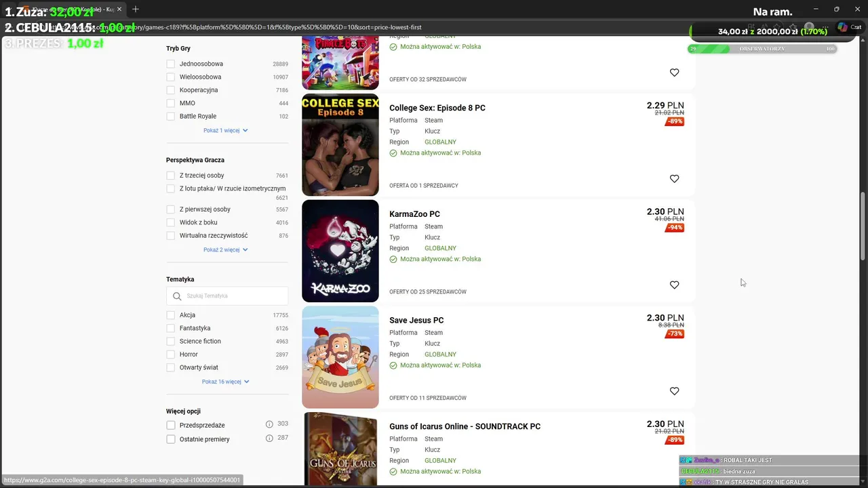Click the Tryb Gry section heading
Screen dimensions: 868x488
[x=178, y=49]
